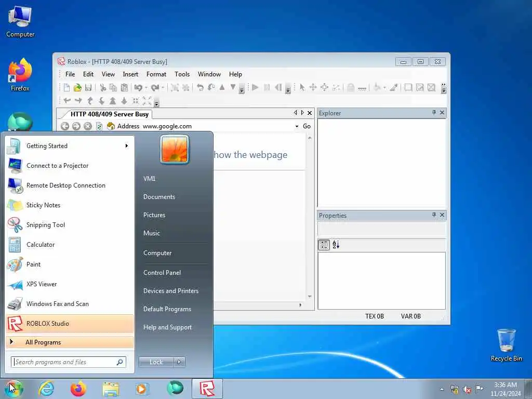Open the Tools menu

pyautogui.click(x=182, y=74)
